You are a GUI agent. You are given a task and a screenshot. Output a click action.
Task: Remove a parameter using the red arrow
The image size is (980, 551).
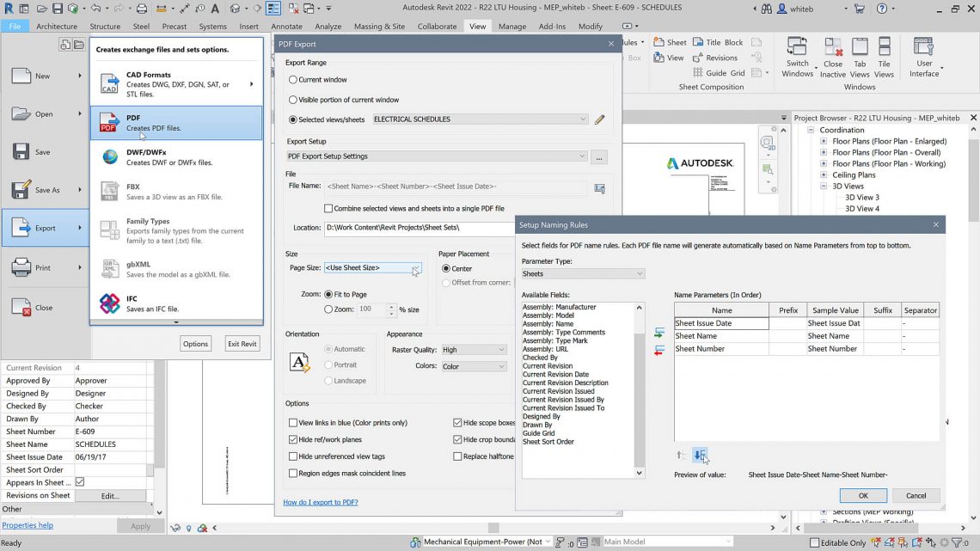[658, 351]
